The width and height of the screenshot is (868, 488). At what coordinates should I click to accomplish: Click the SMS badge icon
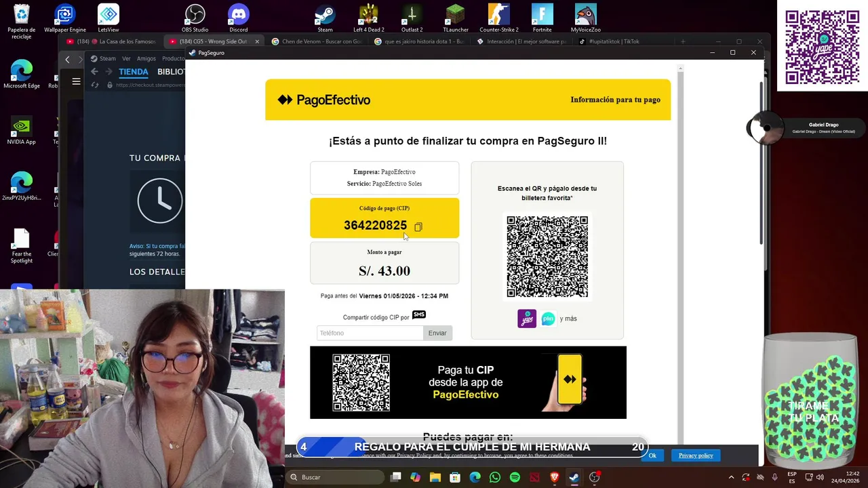coord(419,314)
